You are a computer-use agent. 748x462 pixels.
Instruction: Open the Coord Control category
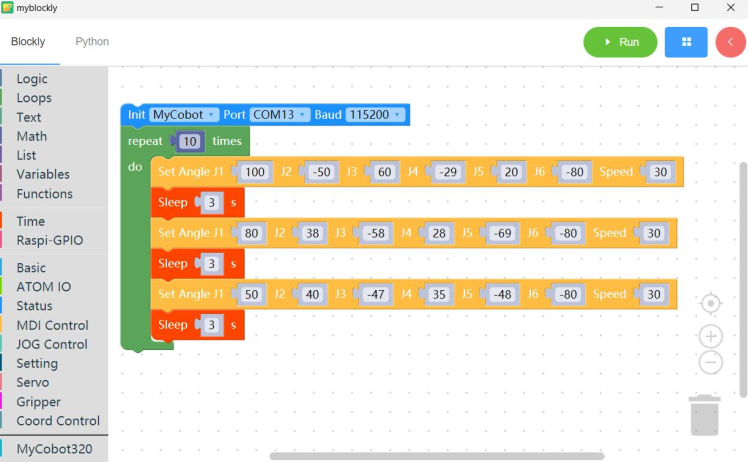pyautogui.click(x=58, y=421)
